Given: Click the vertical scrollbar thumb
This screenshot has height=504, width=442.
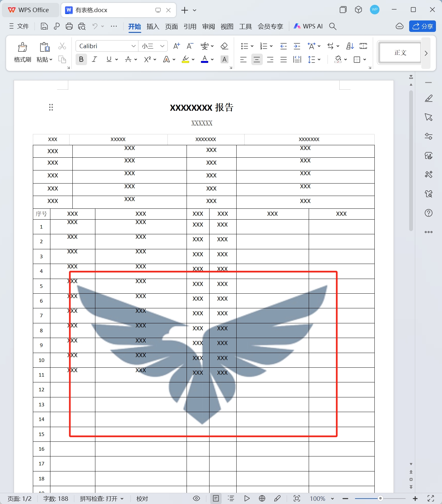Looking at the screenshot, I should pos(411,161).
